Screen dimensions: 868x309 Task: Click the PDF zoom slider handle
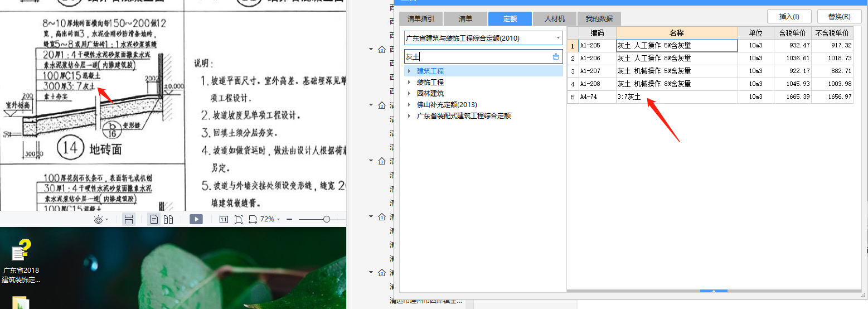327,220
